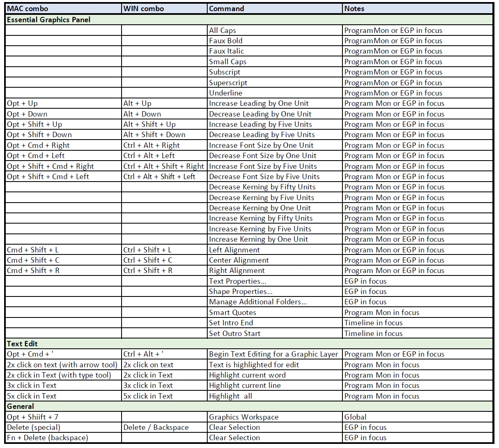Select '2x click on text (with arrow tool)' cell
This screenshot has width=499, height=448.
63,365
